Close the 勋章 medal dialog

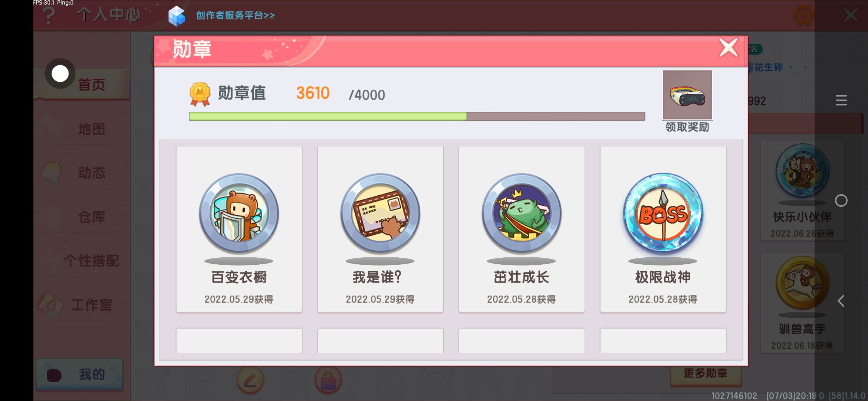click(728, 48)
